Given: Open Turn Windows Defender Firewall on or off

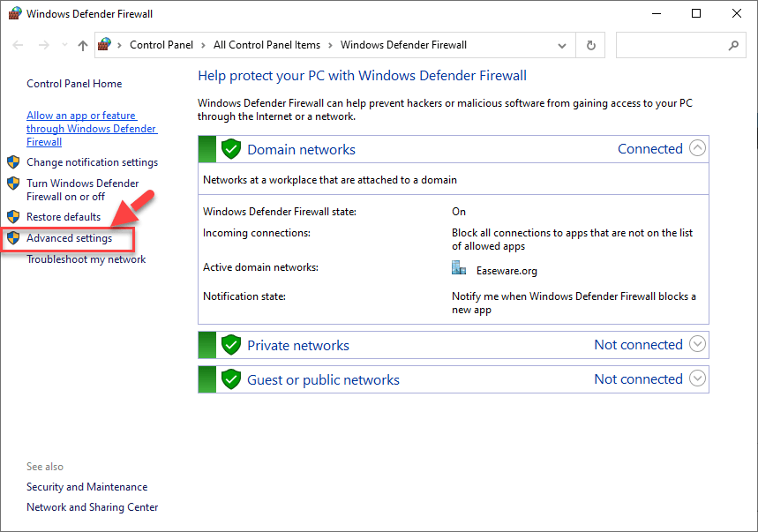Looking at the screenshot, I should click(83, 190).
